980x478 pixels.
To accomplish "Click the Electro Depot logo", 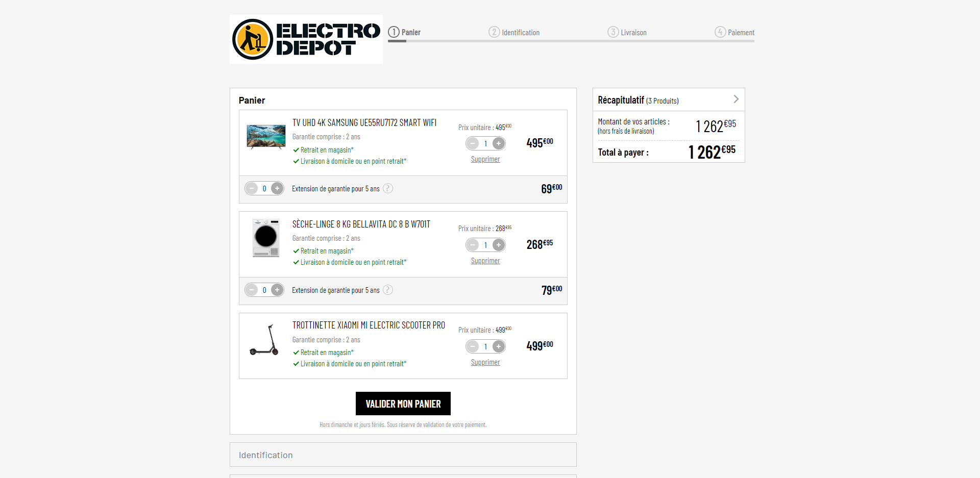I will 306,39.
